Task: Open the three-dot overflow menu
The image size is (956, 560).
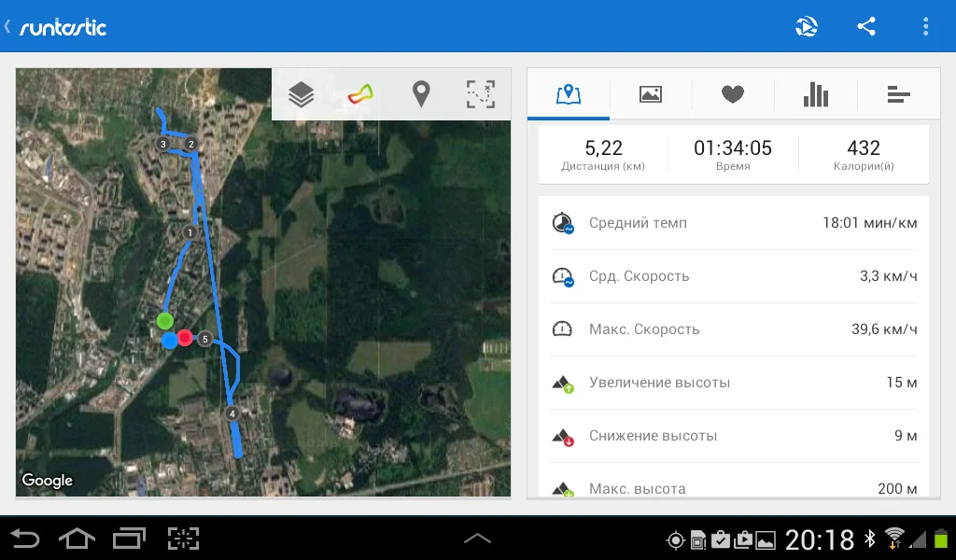Action: [925, 26]
